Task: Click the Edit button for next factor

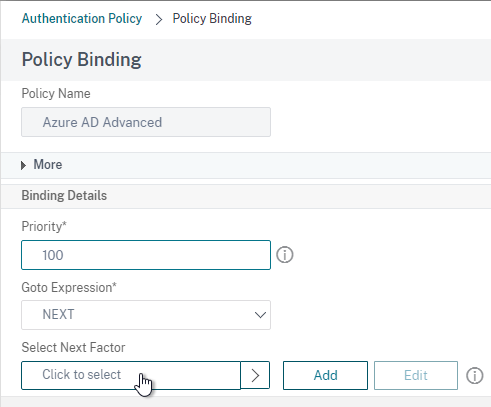Action: point(416,375)
